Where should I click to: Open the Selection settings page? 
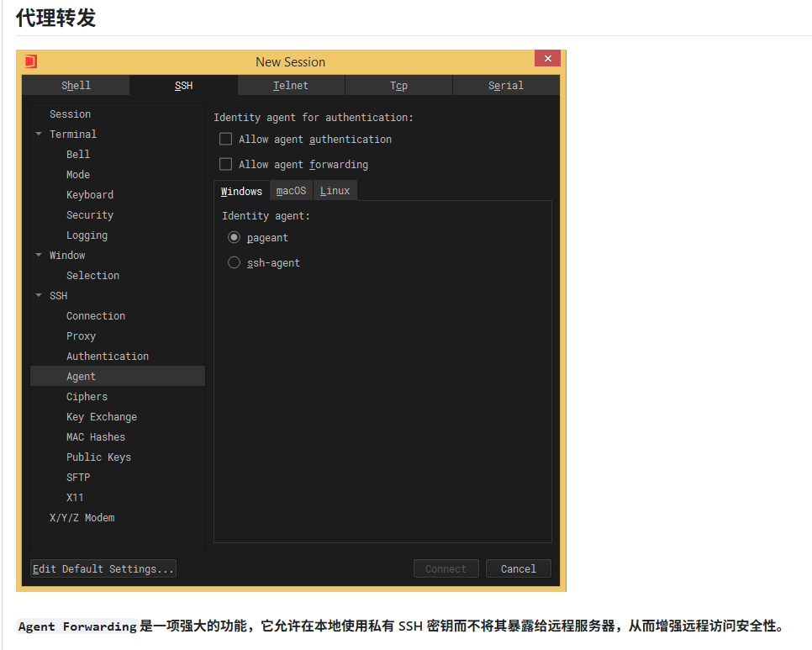click(92, 276)
